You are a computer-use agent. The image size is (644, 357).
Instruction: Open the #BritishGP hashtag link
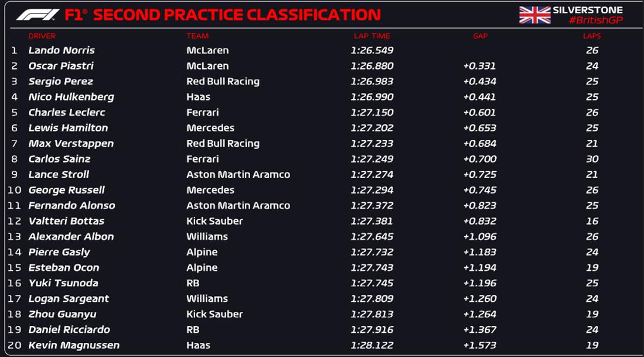[595, 20]
